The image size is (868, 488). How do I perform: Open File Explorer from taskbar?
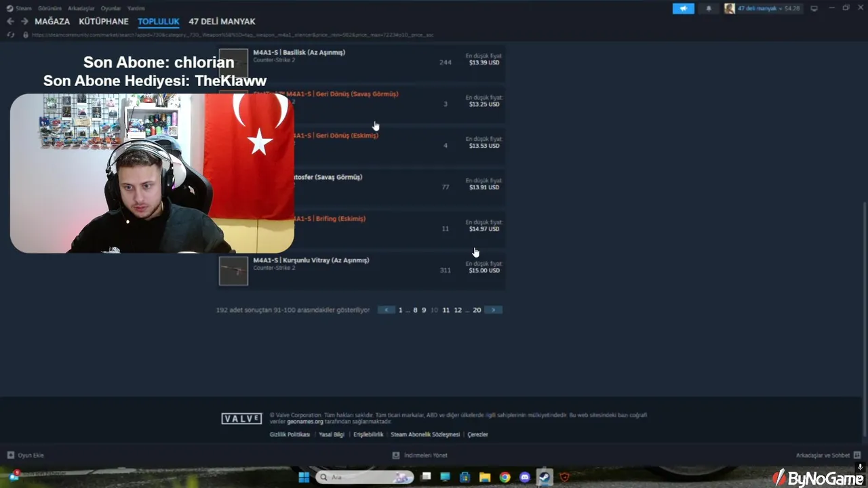(x=485, y=477)
